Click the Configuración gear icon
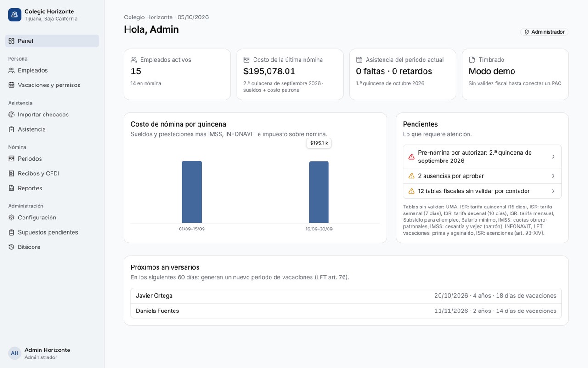This screenshot has width=588, height=368. pos(11,218)
